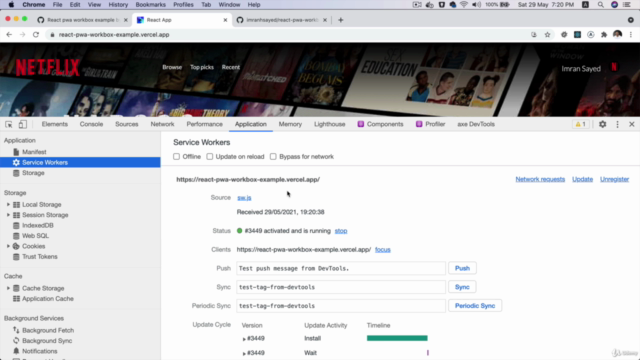Open the sw.js source link
This screenshot has width=640, height=360.
pos(244,198)
